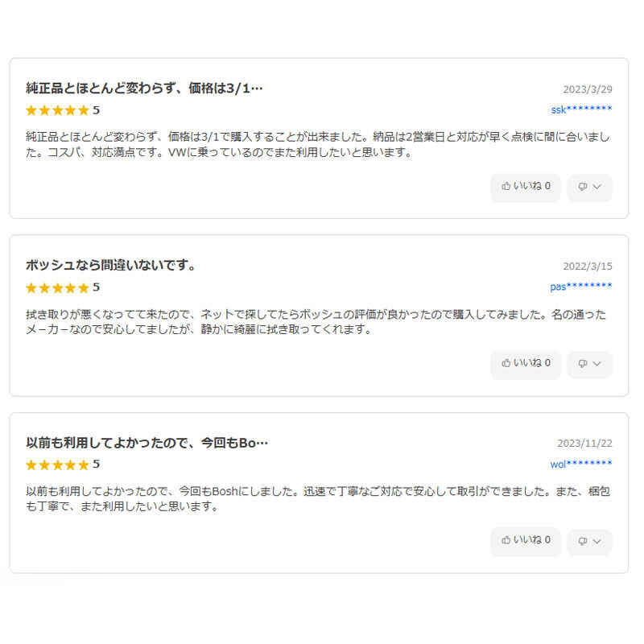Open the pas******** username link
644x644 pixels.
point(581,287)
